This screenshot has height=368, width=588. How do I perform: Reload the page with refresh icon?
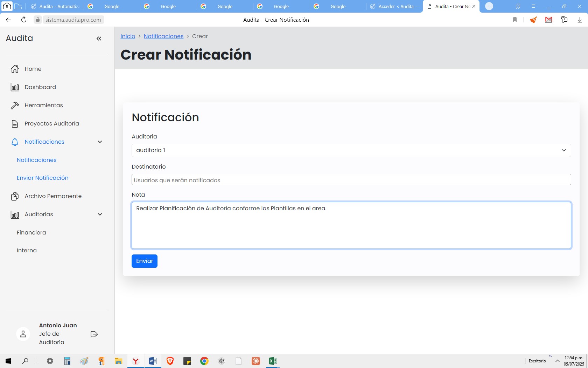click(24, 20)
